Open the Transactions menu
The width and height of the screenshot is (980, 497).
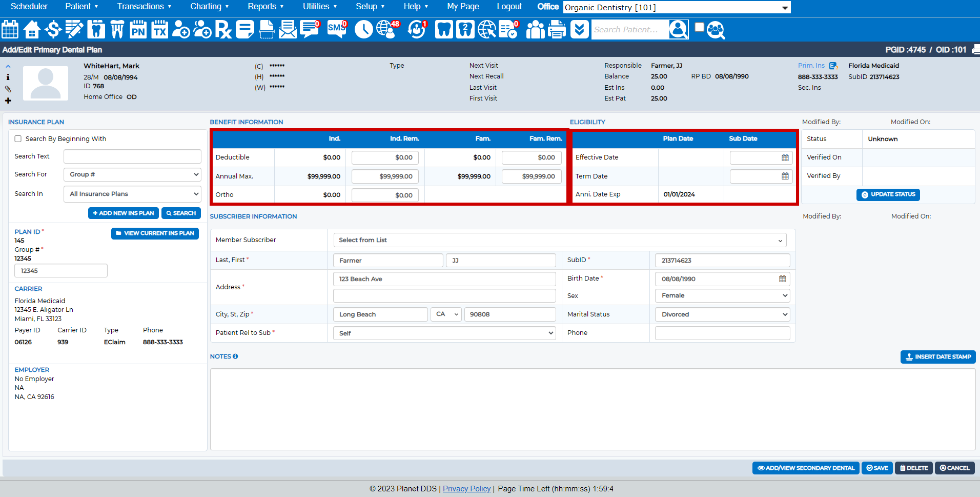click(144, 7)
